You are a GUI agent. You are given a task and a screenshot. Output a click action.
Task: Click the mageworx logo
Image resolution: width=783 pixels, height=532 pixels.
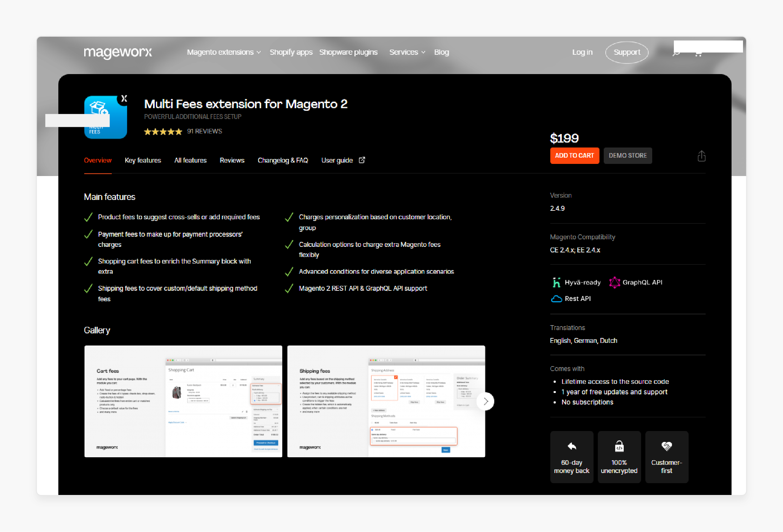point(118,52)
